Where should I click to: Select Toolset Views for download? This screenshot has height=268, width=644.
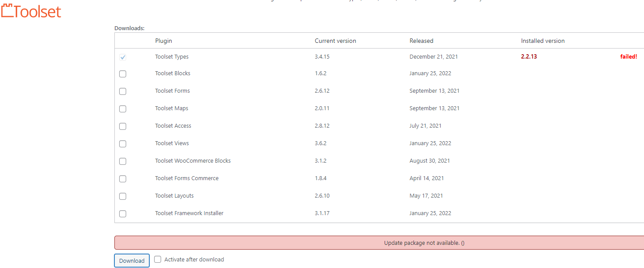[x=123, y=144]
